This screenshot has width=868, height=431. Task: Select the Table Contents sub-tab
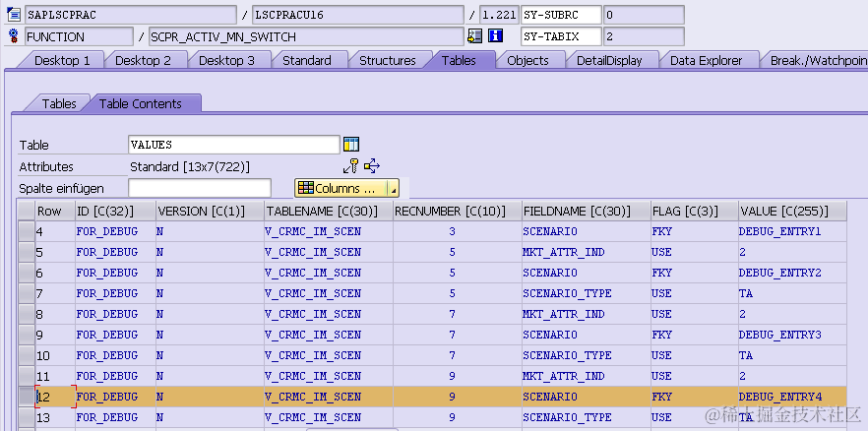point(141,103)
